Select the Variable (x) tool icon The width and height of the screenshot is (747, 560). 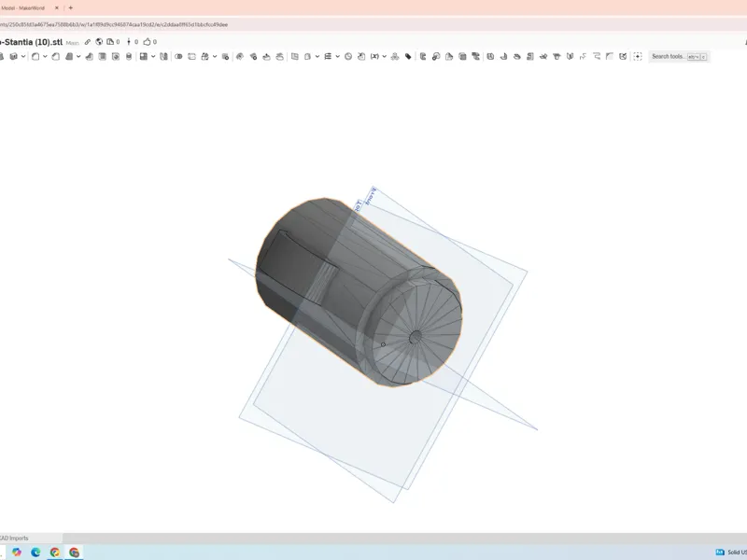[374, 56]
